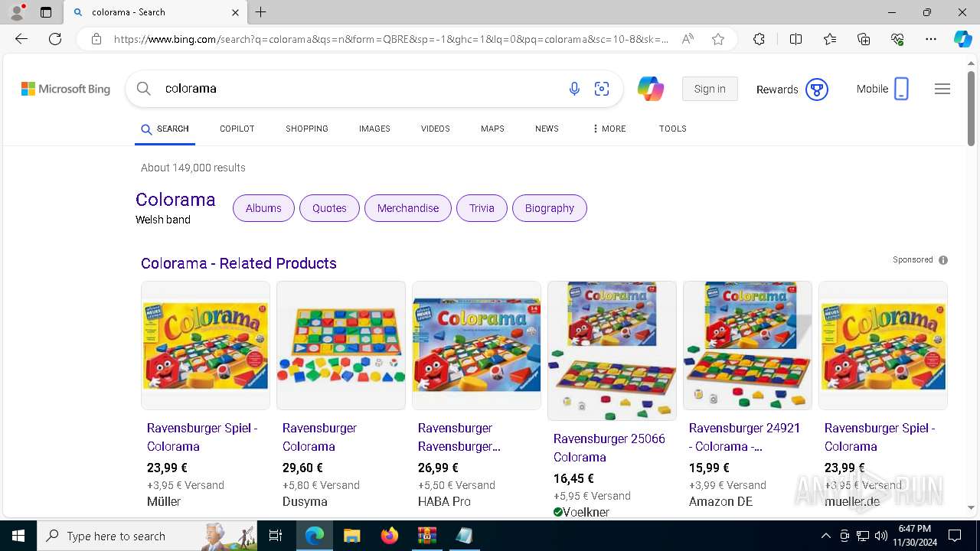Open the Copilot sidebar icon
The width and height of the screenshot is (980, 551).
coord(962,39)
